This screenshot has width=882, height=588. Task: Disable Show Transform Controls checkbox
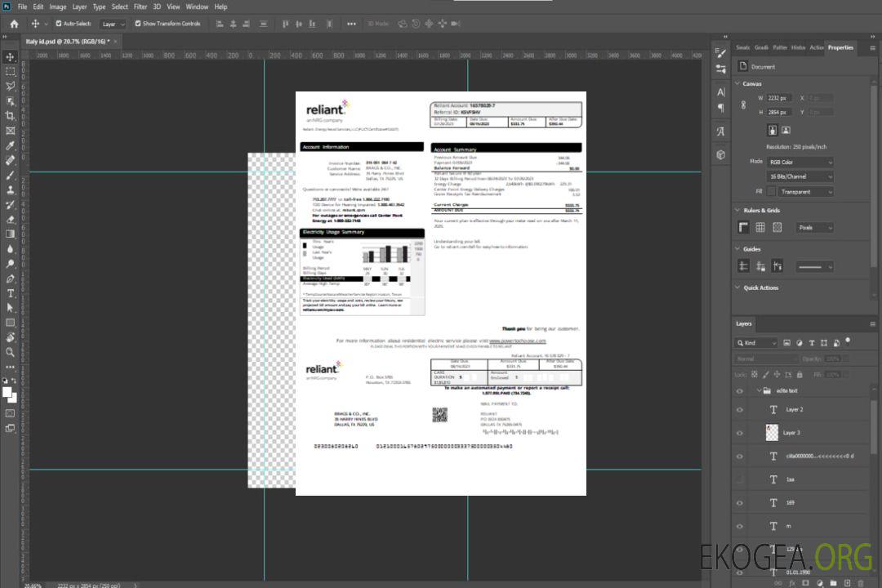coord(137,24)
